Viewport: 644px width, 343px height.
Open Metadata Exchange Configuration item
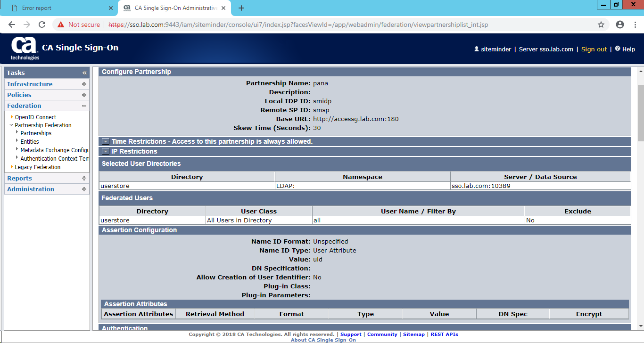(x=55, y=150)
